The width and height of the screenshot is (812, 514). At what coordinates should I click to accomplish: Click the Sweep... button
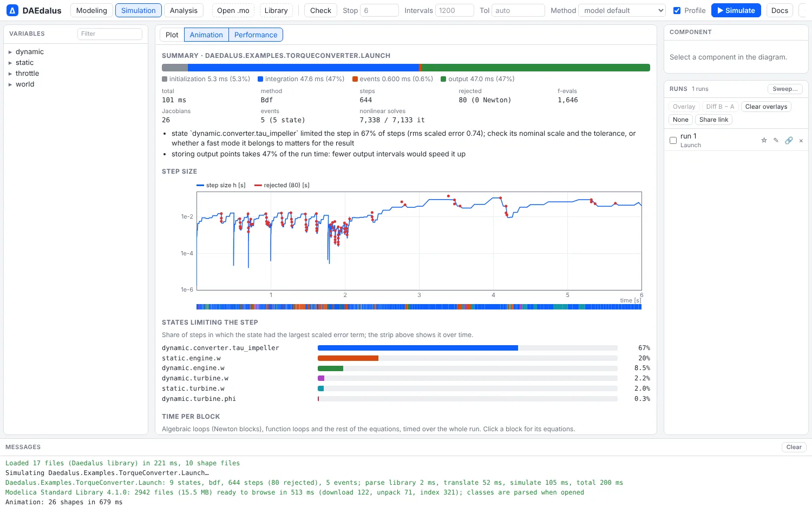point(785,89)
